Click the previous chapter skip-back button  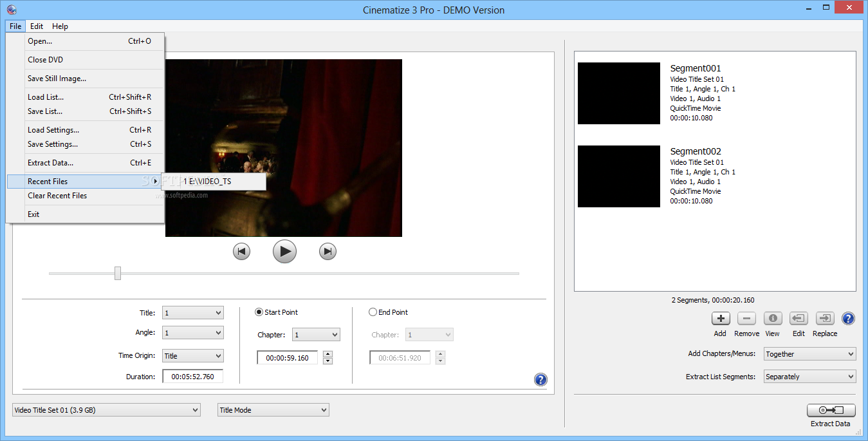tap(241, 251)
